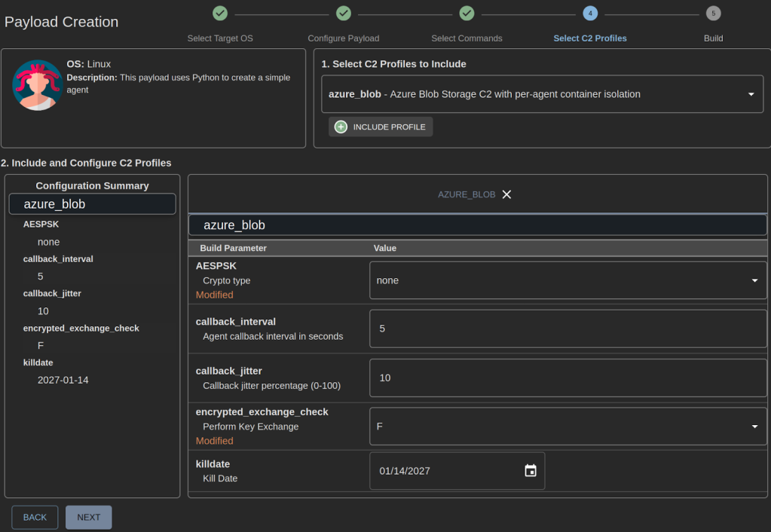Expand the AESPSK crypto type dropdown
The width and height of the screenshot is (771, 532).
pos(568,280)
